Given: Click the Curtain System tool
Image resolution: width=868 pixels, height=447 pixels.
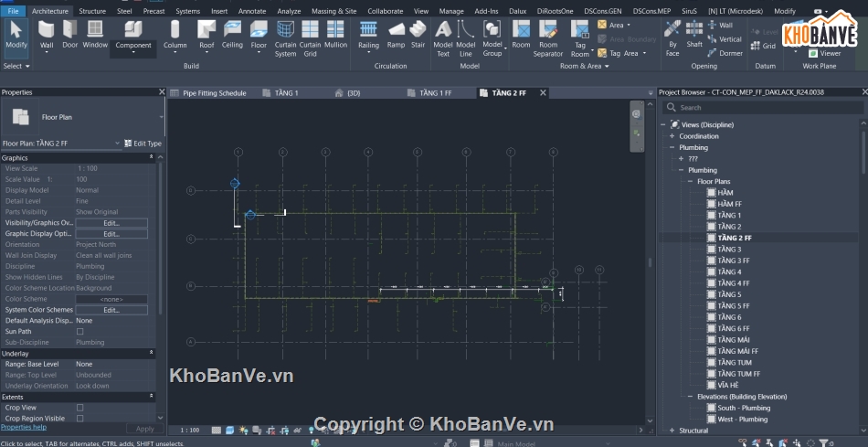Looking at the screenshot, I should pos(285,38).
